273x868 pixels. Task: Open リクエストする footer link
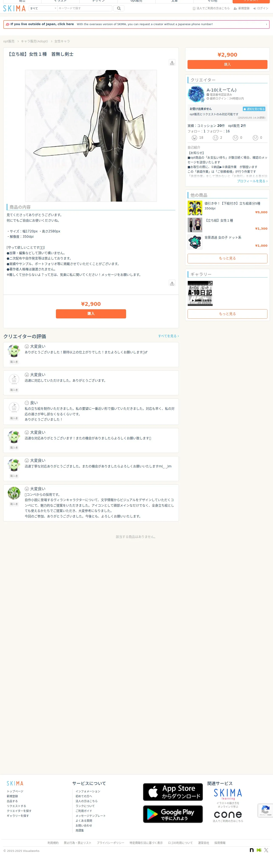coord(16,806)
